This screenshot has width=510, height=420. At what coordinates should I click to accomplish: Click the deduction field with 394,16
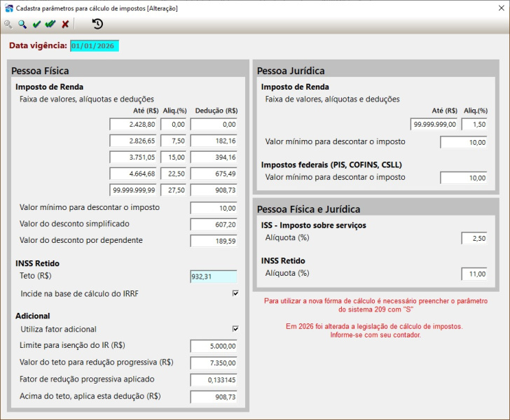coord(214,157)
